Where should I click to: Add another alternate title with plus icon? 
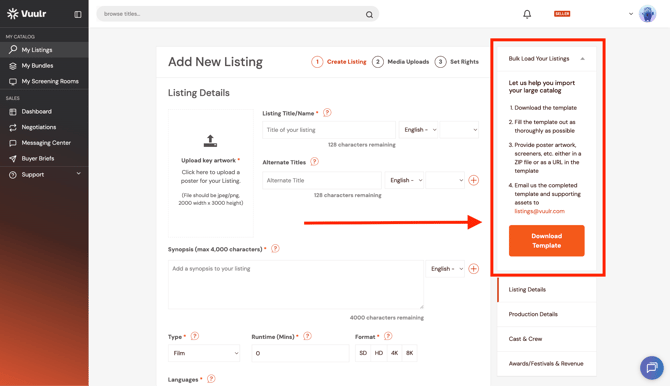tap(473, 180)
